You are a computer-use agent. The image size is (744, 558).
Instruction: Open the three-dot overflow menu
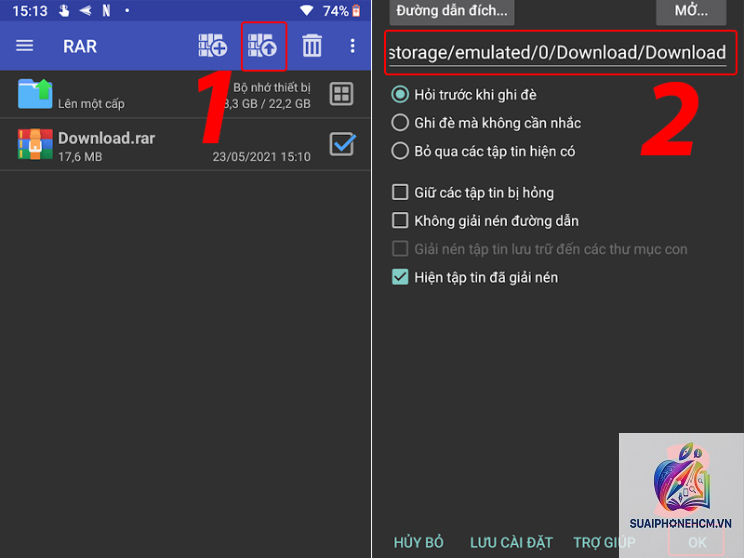click(352, 46)
